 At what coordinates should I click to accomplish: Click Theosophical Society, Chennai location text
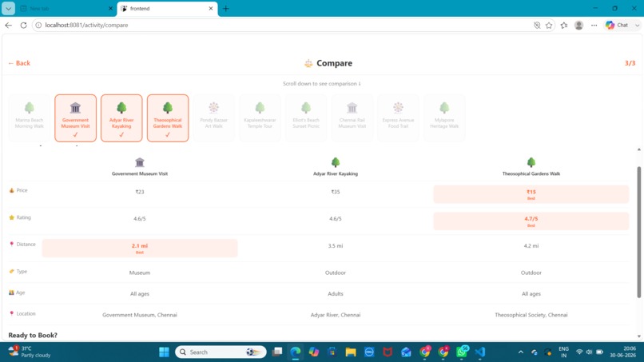531,315
